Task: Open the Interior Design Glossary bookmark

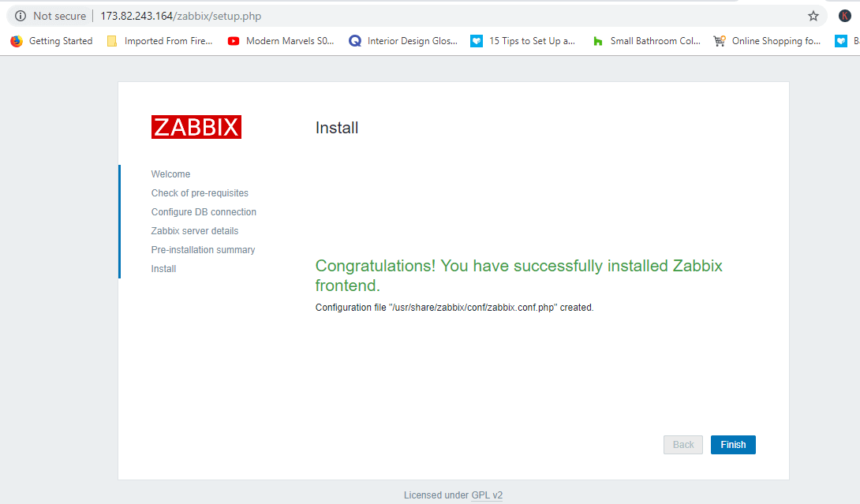Action: [403, 41]
